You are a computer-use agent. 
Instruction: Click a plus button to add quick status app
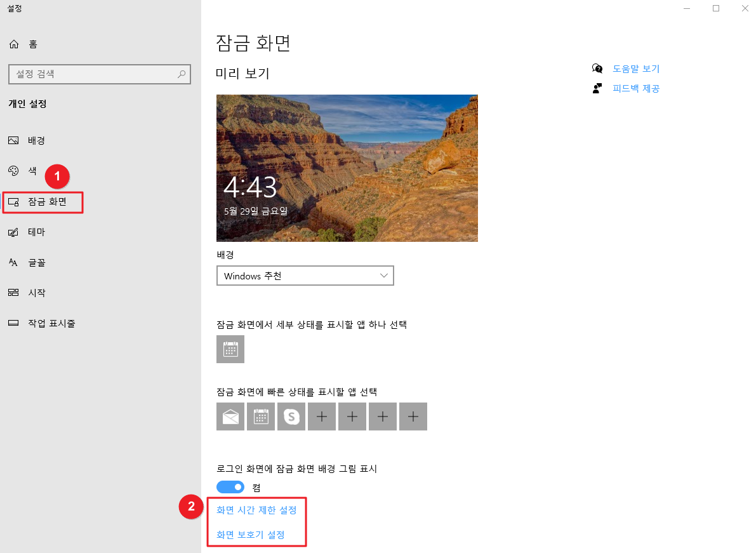321,416
